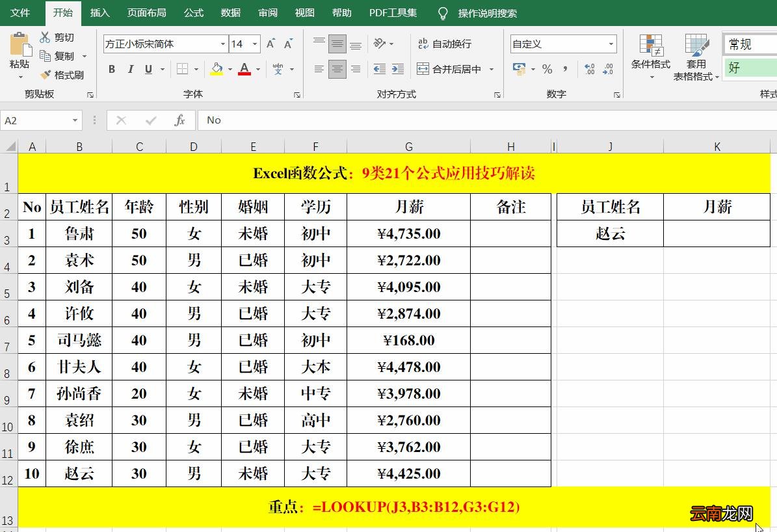Click the accounting number format icon
The image size is (777, 532).
click(x=520, y=69)
